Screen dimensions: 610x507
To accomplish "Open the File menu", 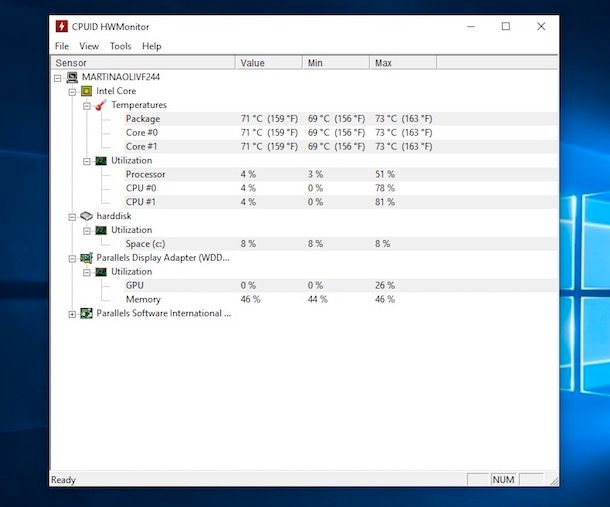I will point(62,46).
